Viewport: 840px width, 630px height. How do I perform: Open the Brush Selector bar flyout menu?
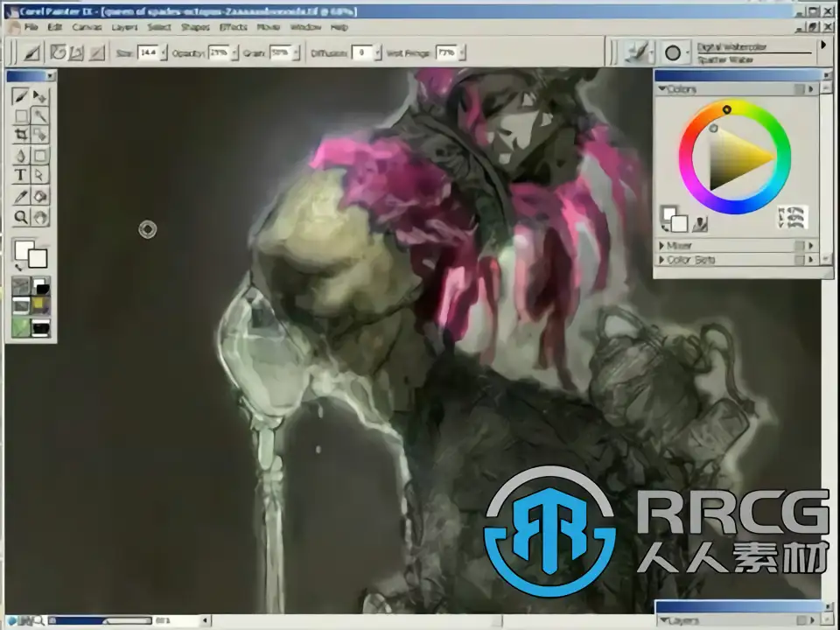824,45
